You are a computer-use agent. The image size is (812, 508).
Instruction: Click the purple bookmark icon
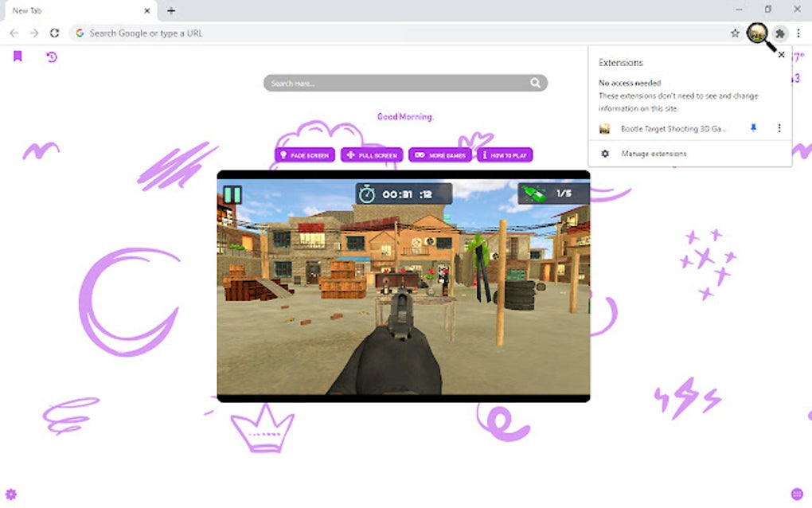[18, 56]
